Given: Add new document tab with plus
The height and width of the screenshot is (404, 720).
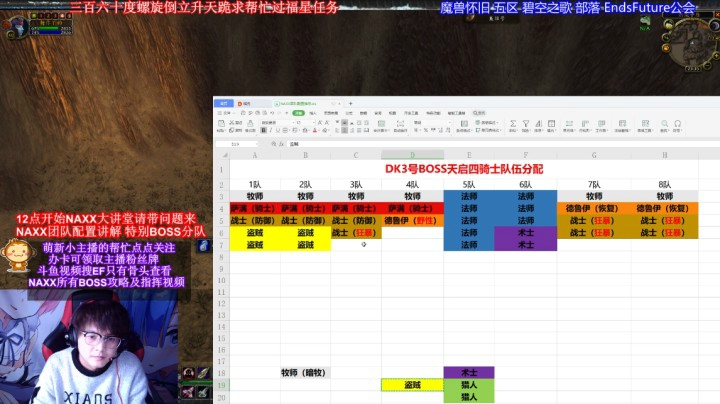Looking at the screenshot, I should coord(350,104).
